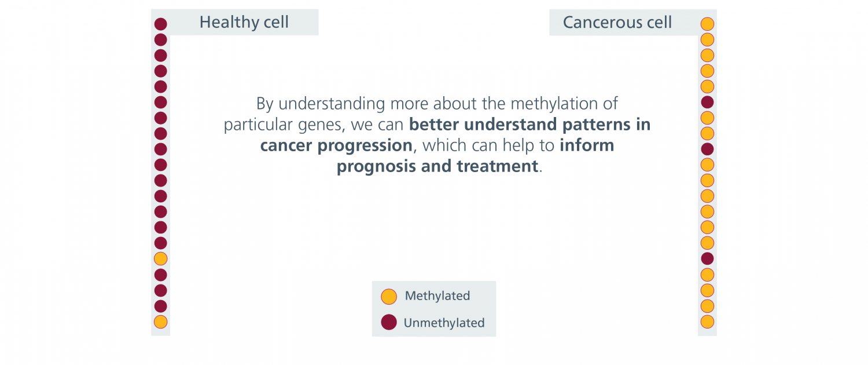Click the lowest maroon circle in Cancerous column
This screenshot has height=365, width=868.
707,259
